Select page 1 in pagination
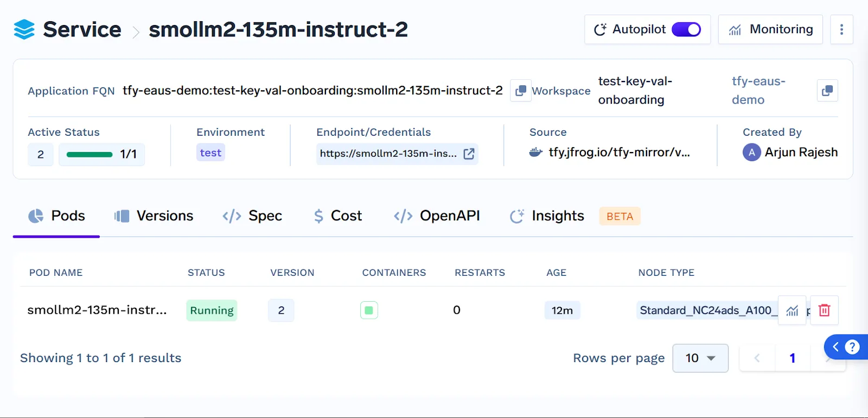Screen dimensions: 868x418 click(793, 358)
